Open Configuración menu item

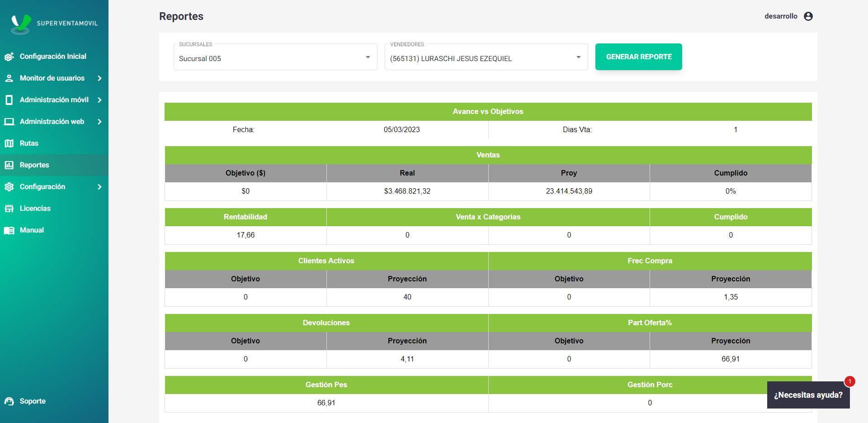coord(54,187)
